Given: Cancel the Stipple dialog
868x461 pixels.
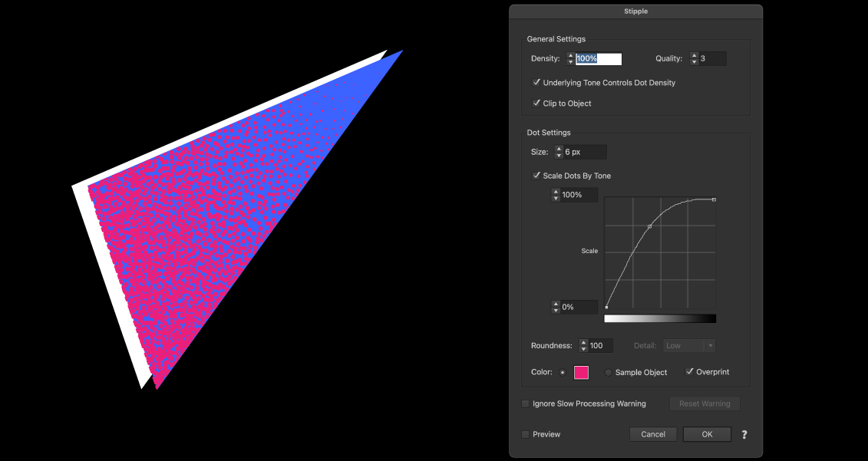Looking at the screenshot, I should click(653, 434).
